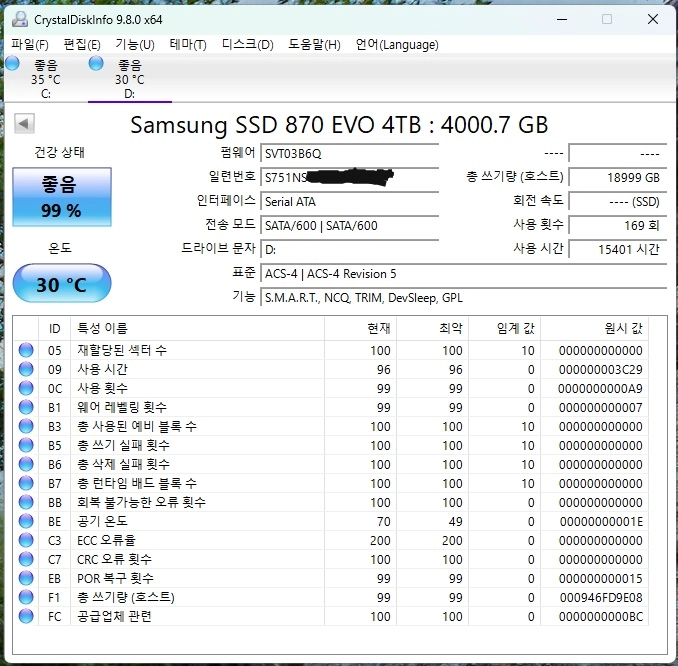Click status icon of row FC 공급업체 관련

click(x=26, y=616)
